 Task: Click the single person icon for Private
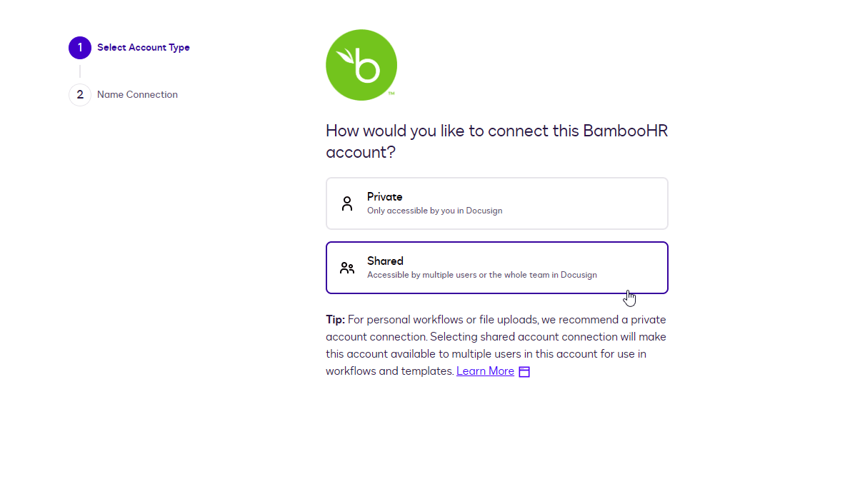[x=347, y=203]
